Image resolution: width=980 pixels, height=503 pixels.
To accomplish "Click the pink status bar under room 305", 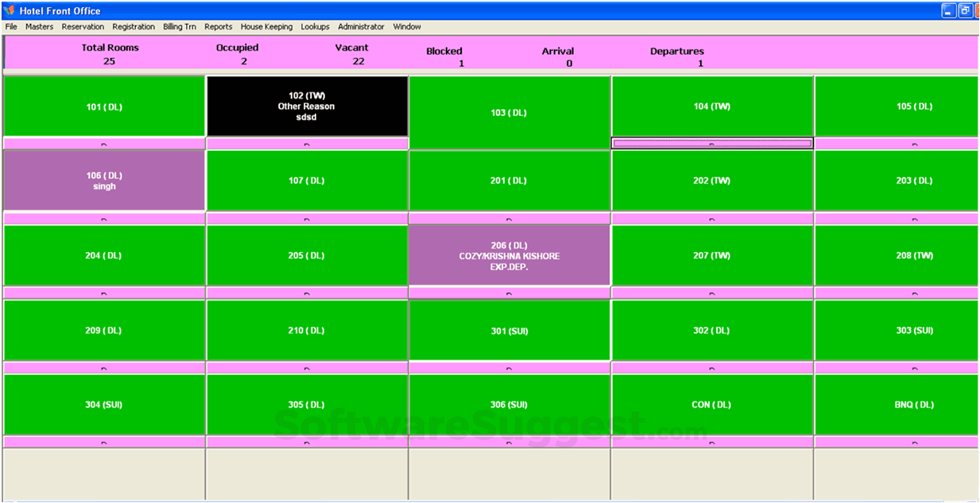I will (x=307, y=442).
